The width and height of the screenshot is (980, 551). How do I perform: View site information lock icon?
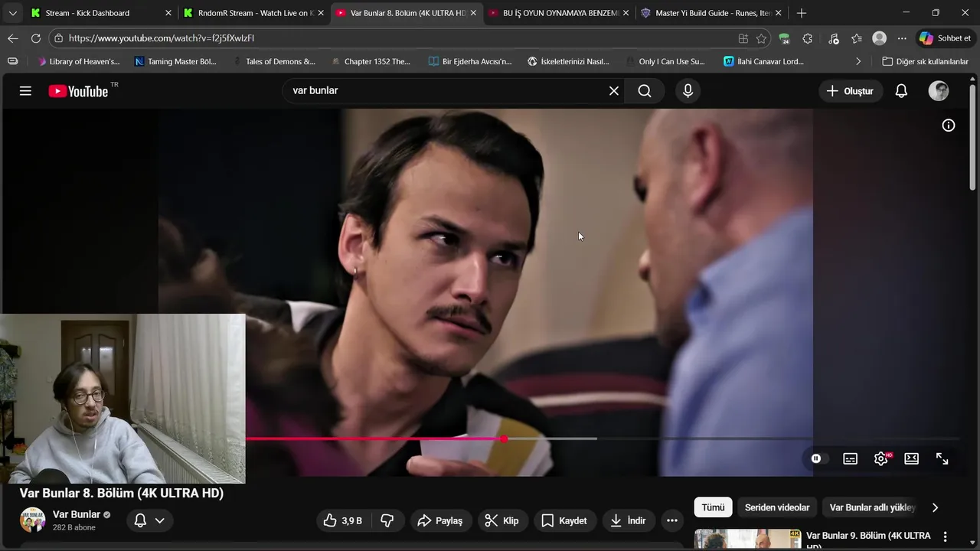point(58,38)
